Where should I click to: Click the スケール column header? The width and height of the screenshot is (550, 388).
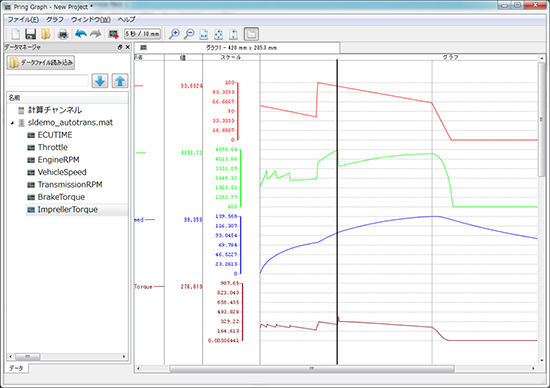point(231,57)
